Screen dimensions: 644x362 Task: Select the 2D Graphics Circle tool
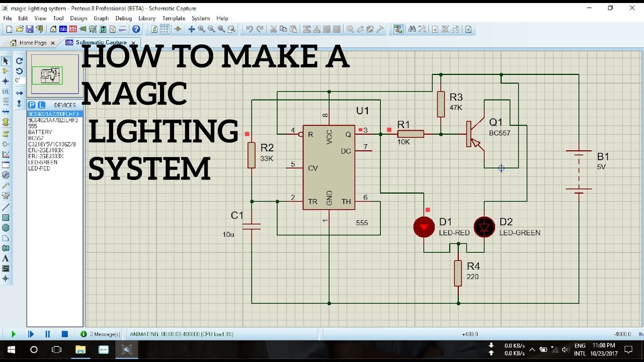click(6, 228)
